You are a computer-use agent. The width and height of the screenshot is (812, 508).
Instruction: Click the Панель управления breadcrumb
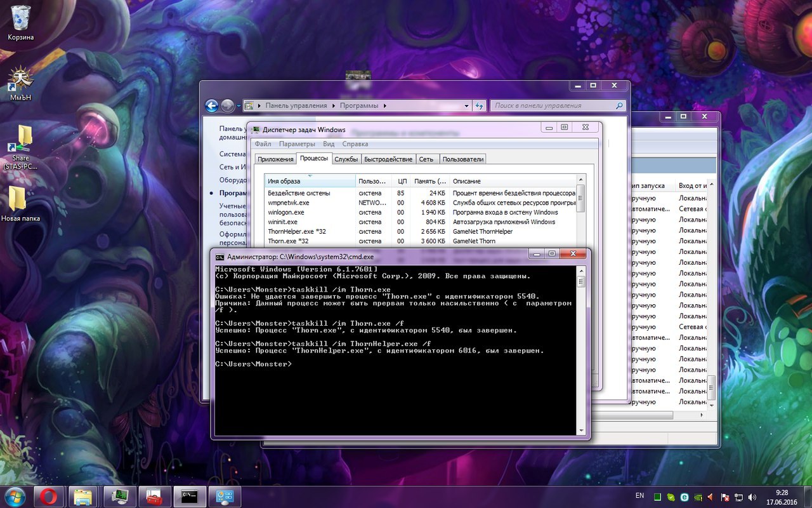[x=296, y=106]
